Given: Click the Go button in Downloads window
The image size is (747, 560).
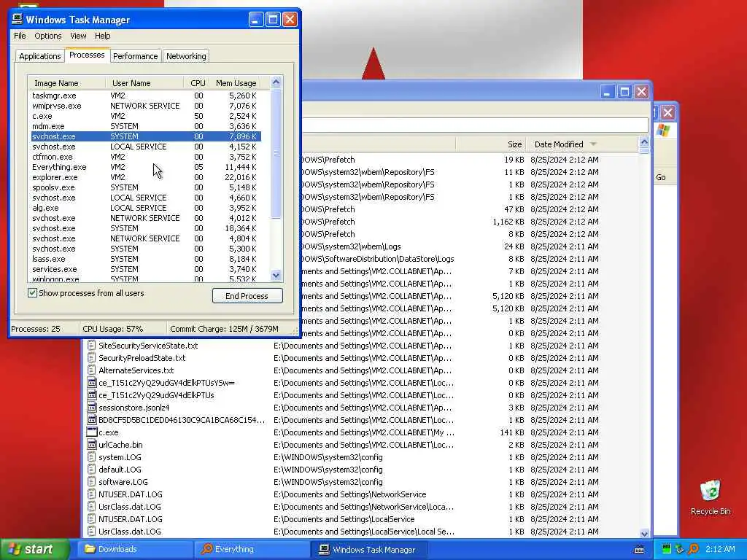Looking at the screenshot, I should coord(661,177).
